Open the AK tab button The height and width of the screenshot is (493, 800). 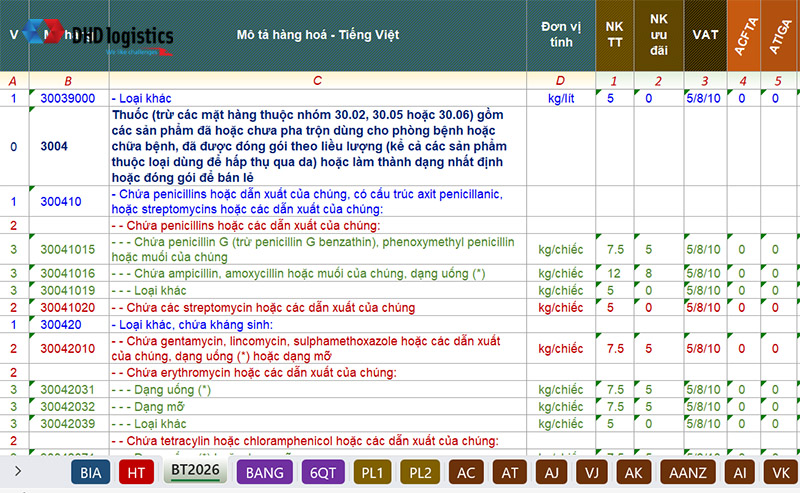coord(633,473)
